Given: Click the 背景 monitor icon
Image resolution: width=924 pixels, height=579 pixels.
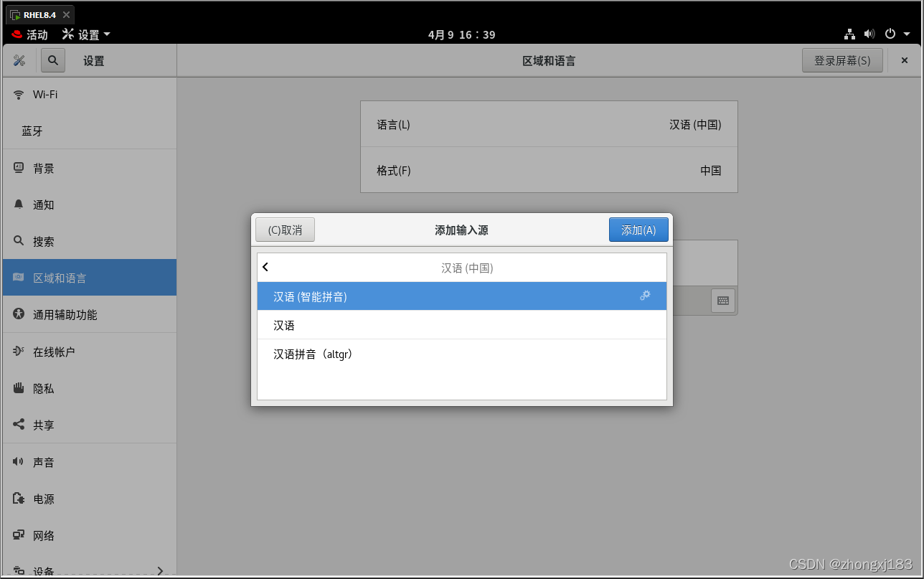Looking at the screenshot, I should 19,168.
